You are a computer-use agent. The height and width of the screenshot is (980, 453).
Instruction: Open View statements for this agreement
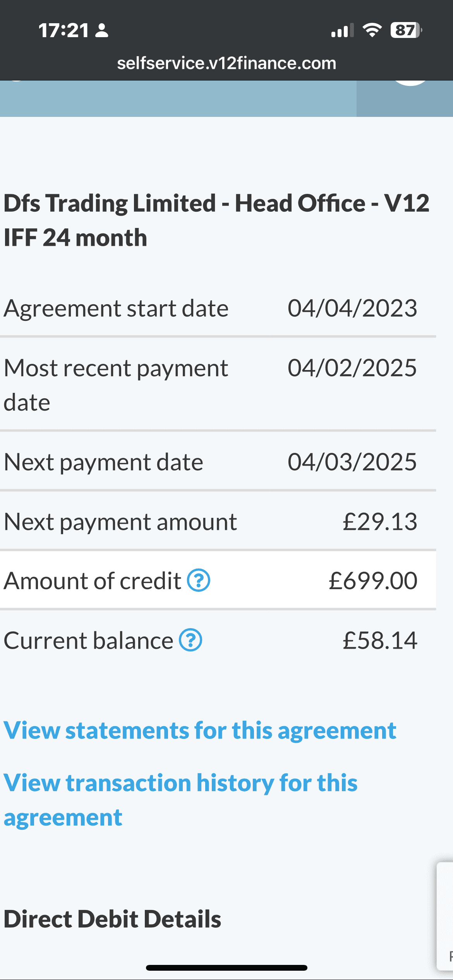click(200, 730)
